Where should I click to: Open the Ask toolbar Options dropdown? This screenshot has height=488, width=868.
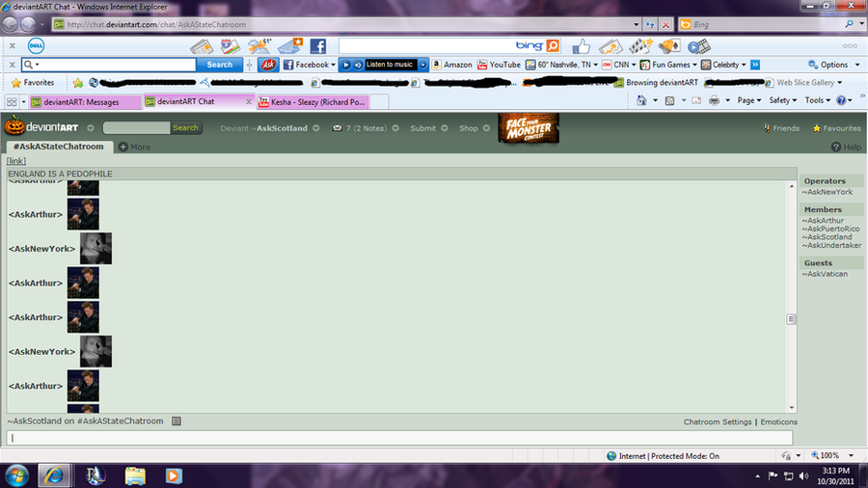coord(833,65)
